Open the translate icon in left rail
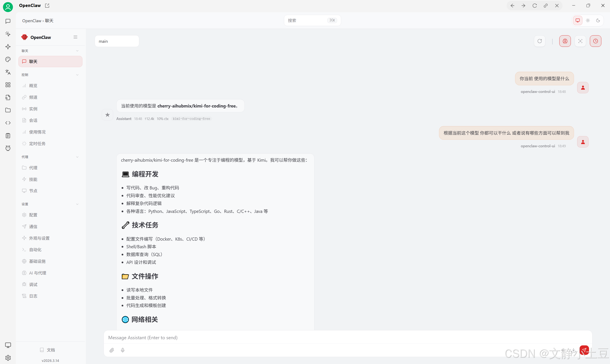 pos(8,72)
